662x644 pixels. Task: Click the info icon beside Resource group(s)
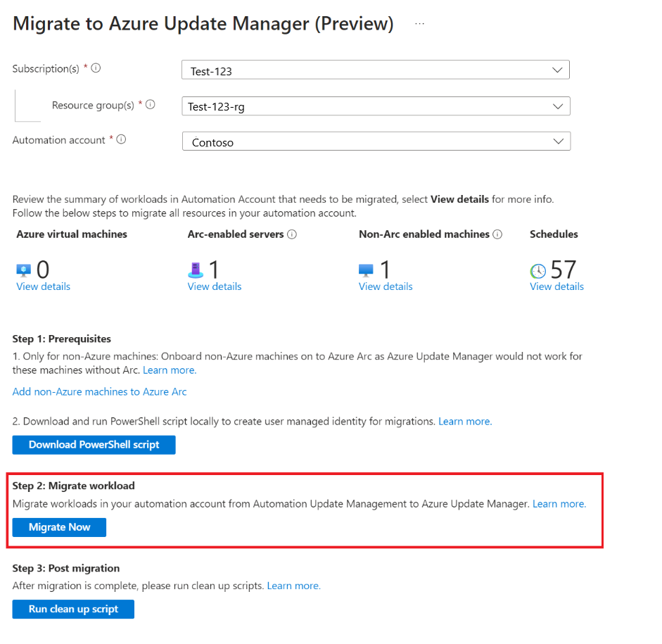(x=150, y=104)
